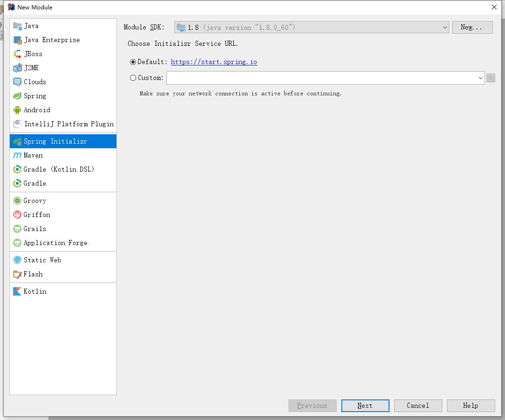Click the Gradle (Kotlin DSL) icon

pos(17,169)
